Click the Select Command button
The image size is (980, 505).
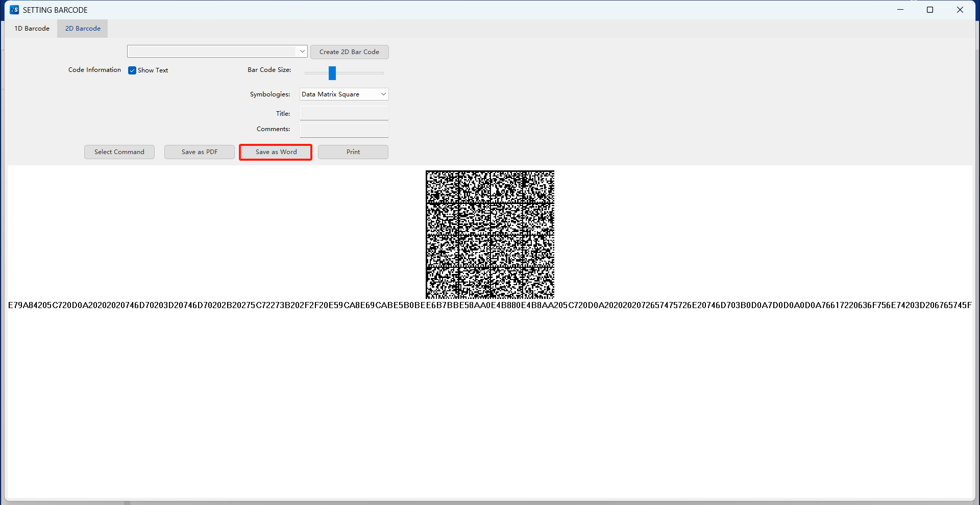pyautogui.click(x=119, y=152)
